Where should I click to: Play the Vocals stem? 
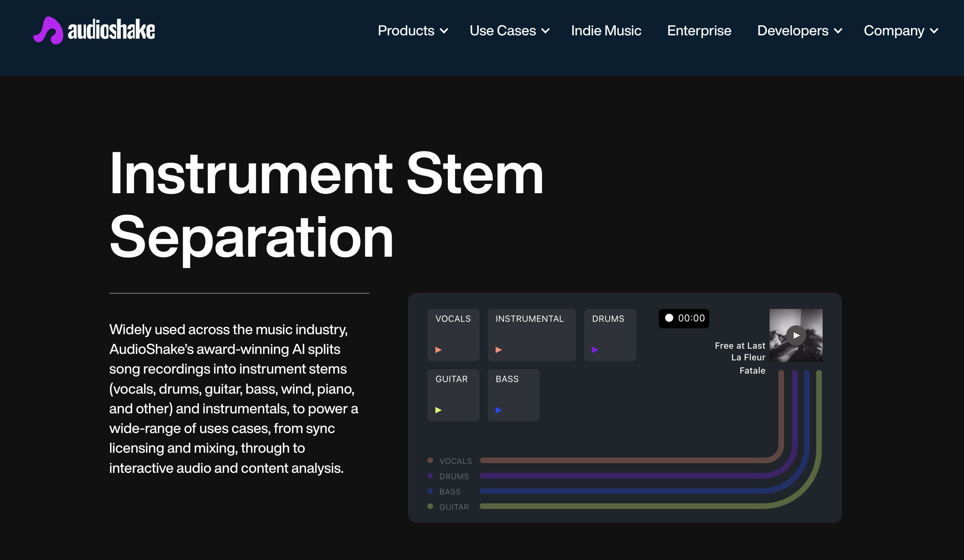point(438,350)
